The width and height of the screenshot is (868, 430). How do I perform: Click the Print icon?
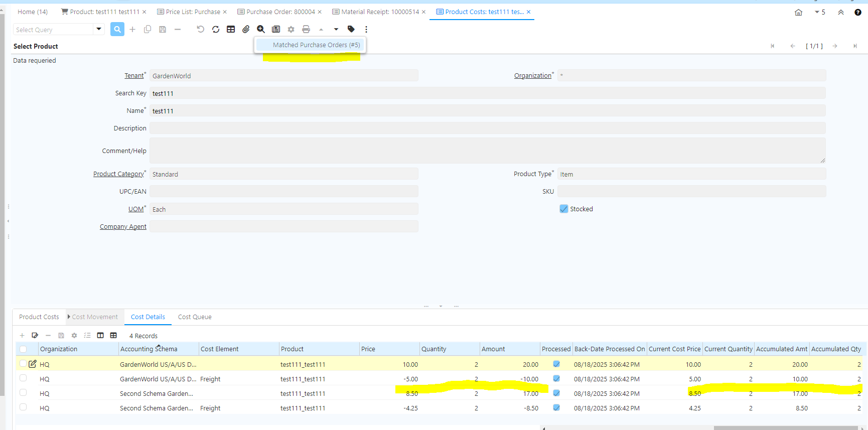pos(306,30)
